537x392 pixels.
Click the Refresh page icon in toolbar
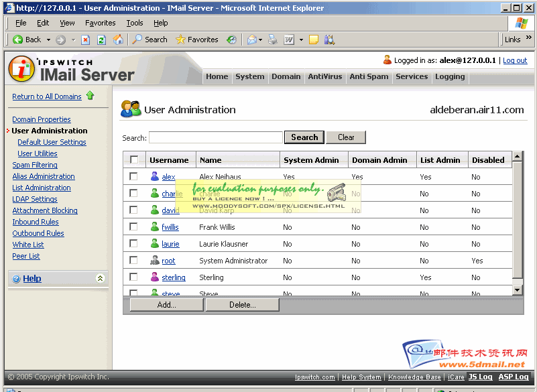coord(101,40)
